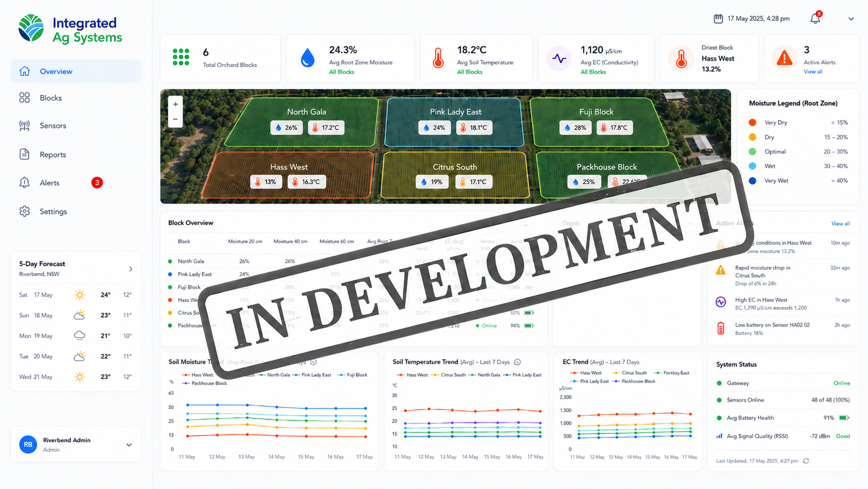Click the refresh icon beside Last Updated
This screenshot has width=868, height=489.
(x=806, y=461)
